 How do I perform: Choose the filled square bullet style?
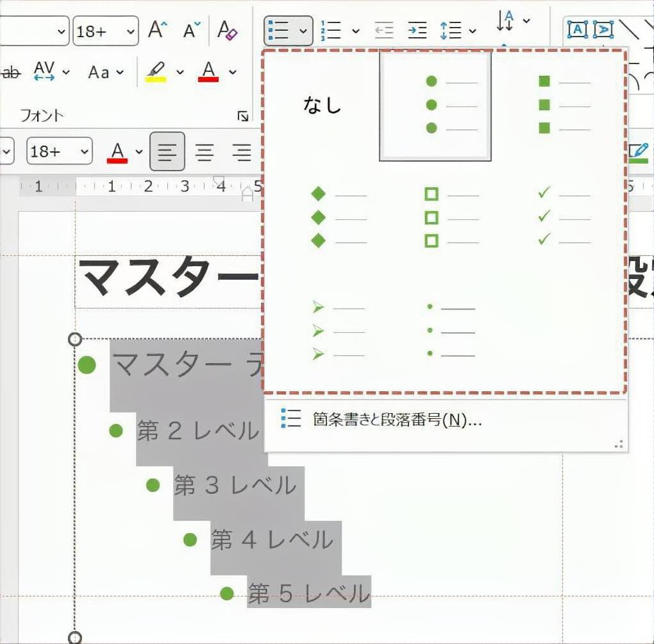tap(563, 105)
